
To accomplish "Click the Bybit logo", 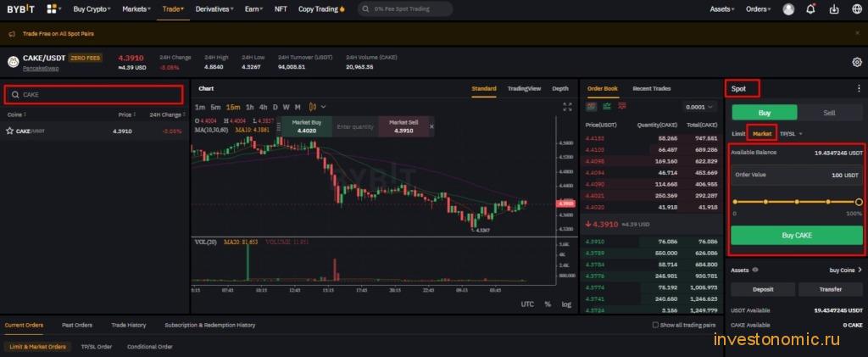I will (21, 8).
